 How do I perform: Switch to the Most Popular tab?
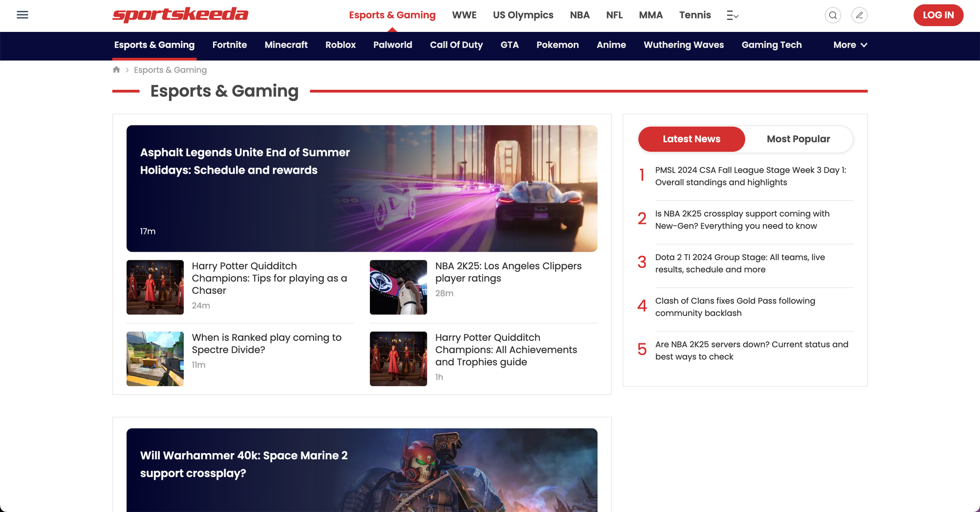click(798, 139)
